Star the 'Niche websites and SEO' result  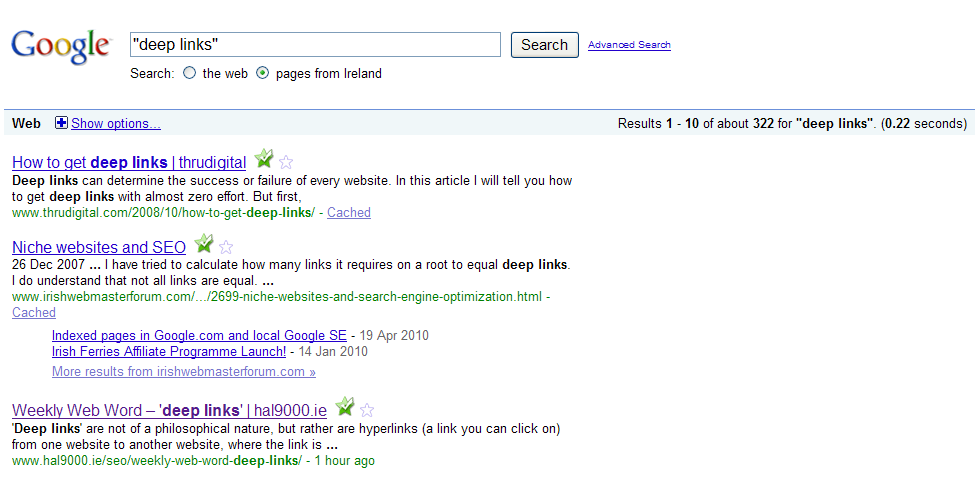click(x=226, y=247)
